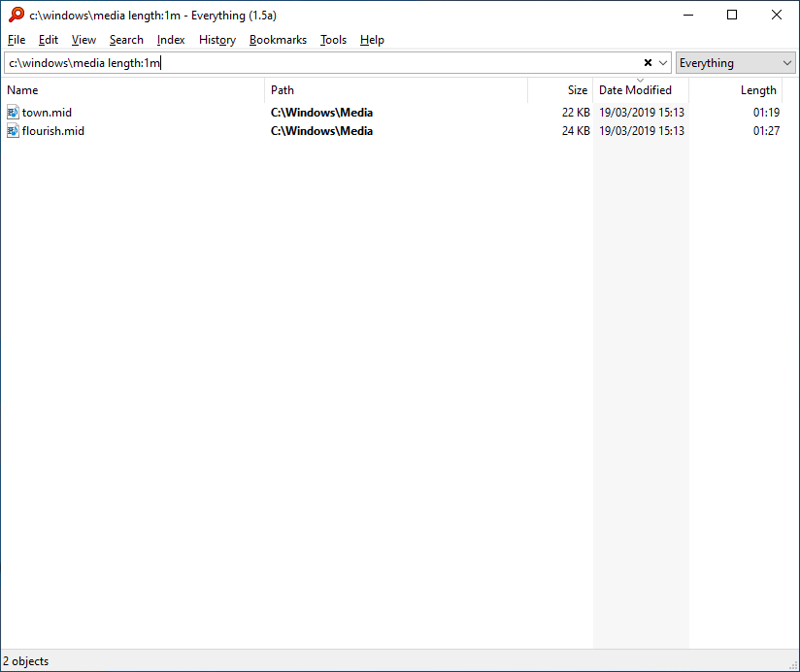Viewport: 800px width, 672px height.
Task: Click the town.mid file icon
Action: (13, 113)
